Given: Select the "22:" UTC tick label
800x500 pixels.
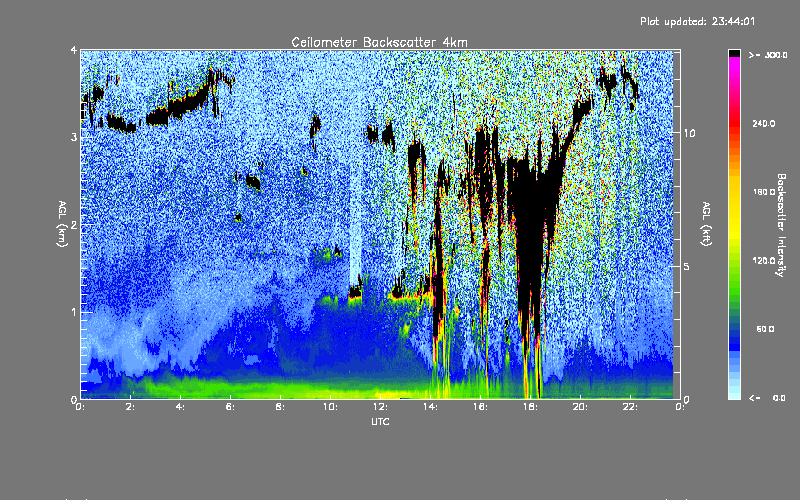Looking at the screenshot, I should 630,407.
